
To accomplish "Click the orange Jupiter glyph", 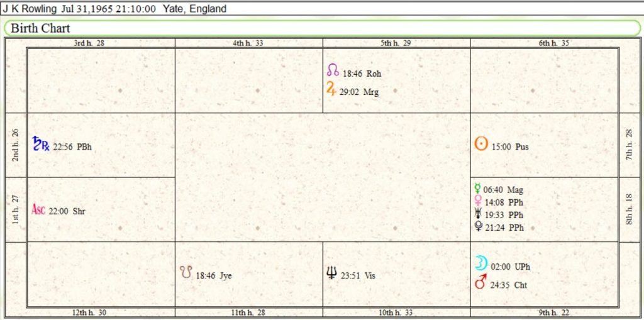I will pyautogui.click(x=331, y=88).
